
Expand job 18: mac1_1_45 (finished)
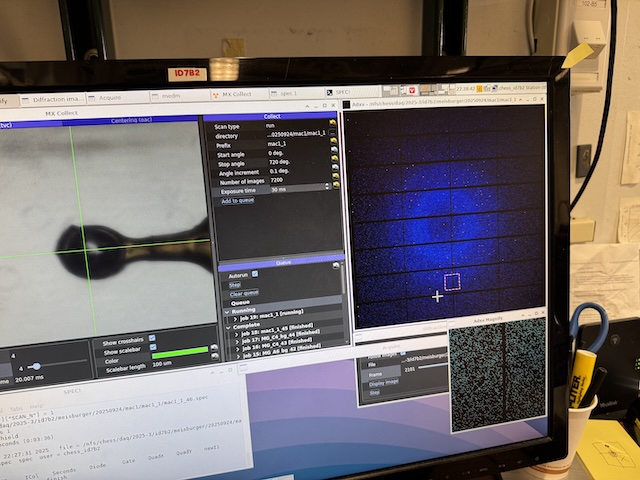point(237,334)
